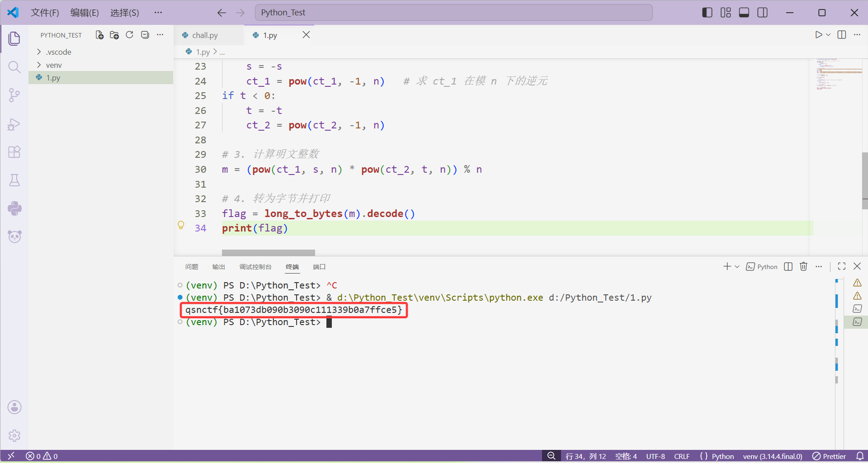Image resolution: width=868 pixels, height=463 pixels.
Task: Refresh the explorer file tree
Action: coord(129,35)
